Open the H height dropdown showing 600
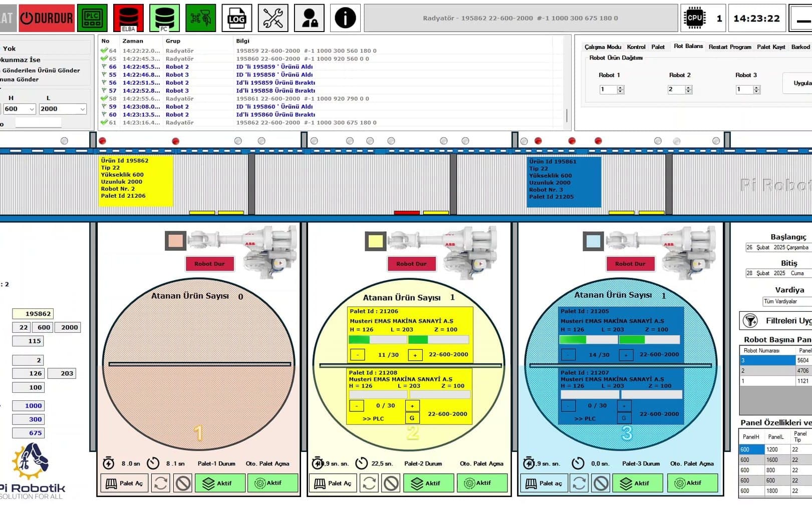The height and width of the screenshot is (507, 812). tap(19, 109)
